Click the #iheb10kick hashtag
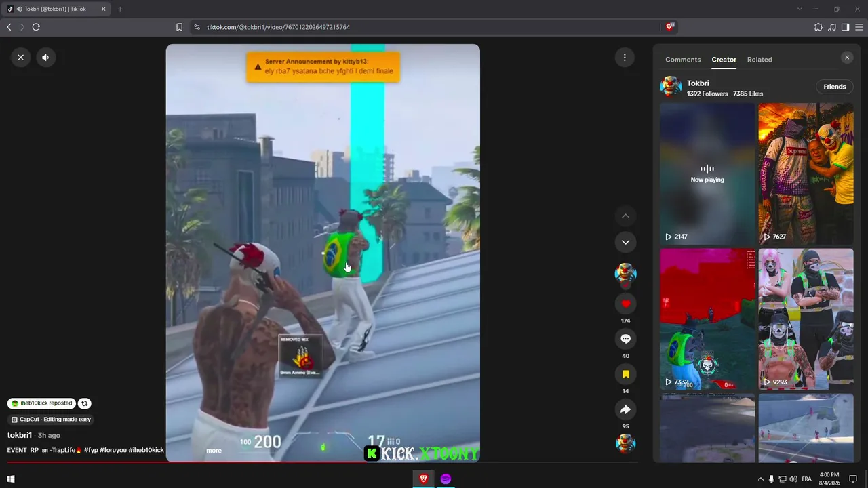Screen dimensions: 868x488 (x=146, y=450)
